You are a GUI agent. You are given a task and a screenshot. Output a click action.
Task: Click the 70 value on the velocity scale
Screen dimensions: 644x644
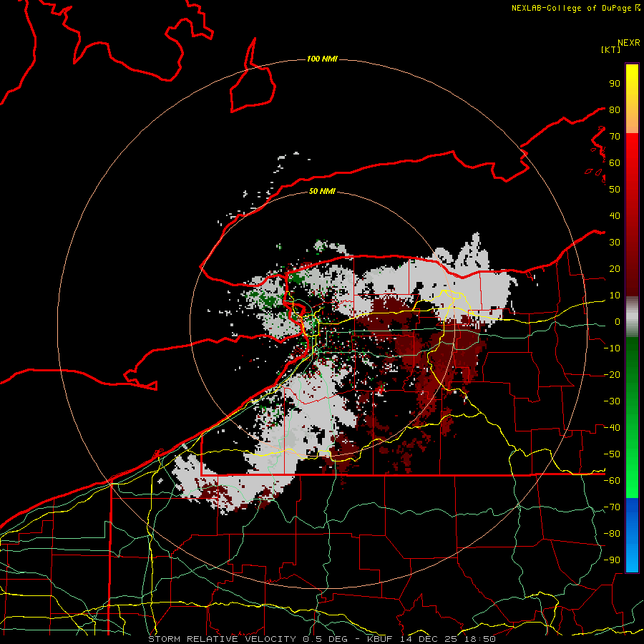[x=615, y=137]
